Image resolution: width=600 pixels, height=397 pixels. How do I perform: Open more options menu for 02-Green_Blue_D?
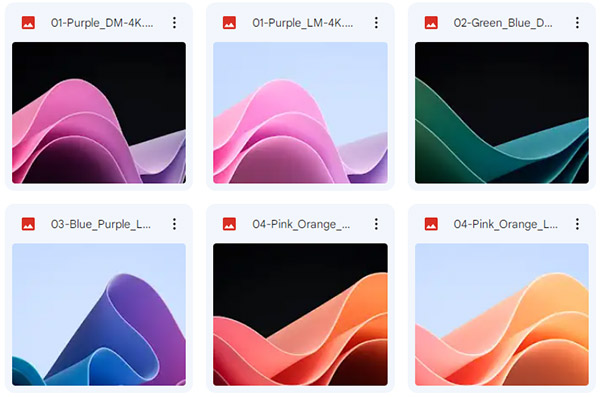click(577, 23)
